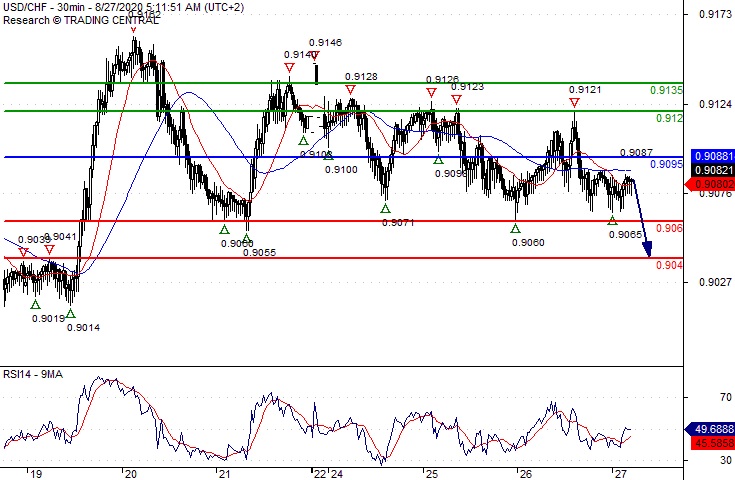Click date label 26 on time axis
This screenshot has height=480, width=735.
pos(525,474)
